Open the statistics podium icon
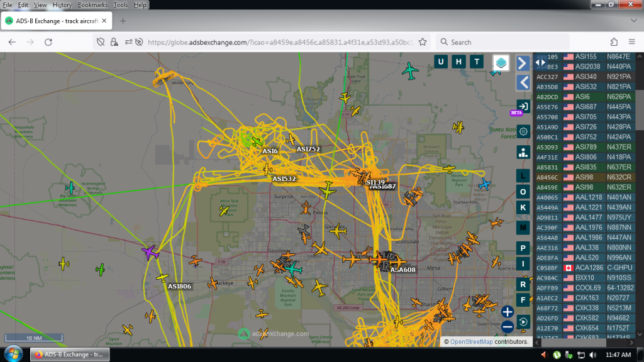This screenshot has width=644, height=362. tap(523, 152)
